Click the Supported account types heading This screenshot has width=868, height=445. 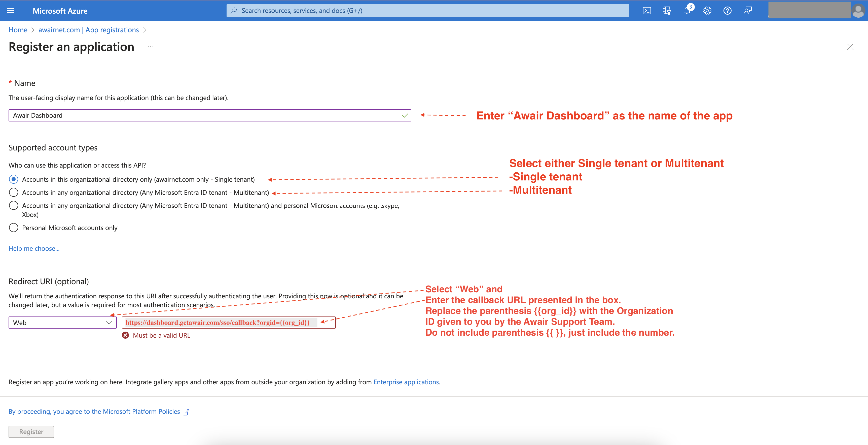[x=53, y=148]
